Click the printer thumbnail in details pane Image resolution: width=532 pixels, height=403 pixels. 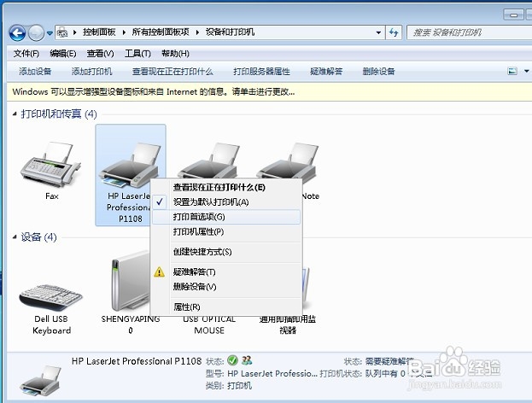coord(41,382)
